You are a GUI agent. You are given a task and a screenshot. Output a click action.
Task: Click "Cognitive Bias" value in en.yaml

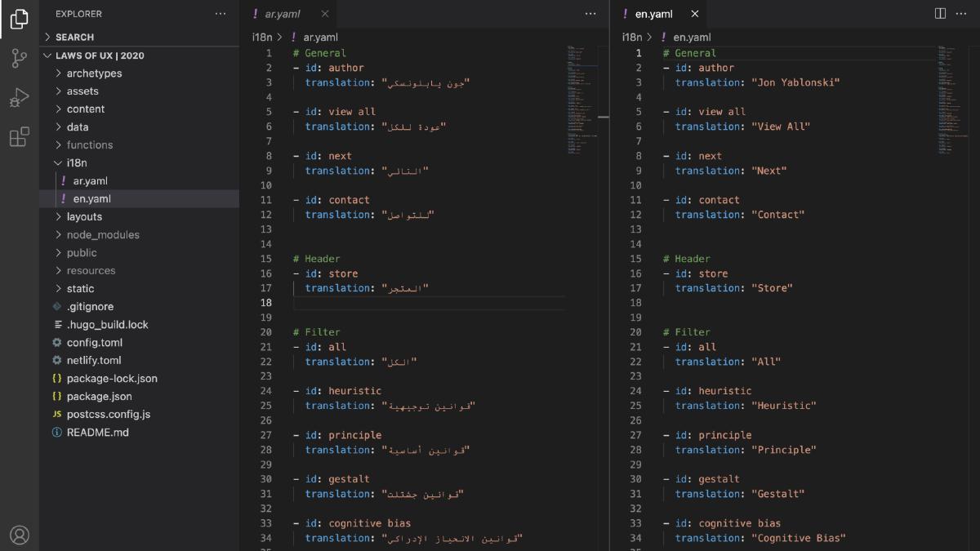[x=798, y=538]
